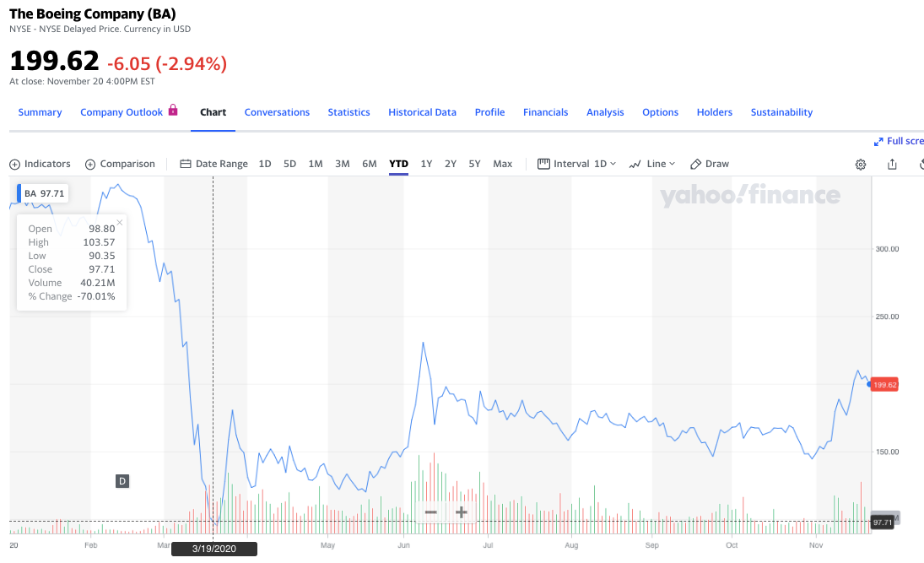Go to the Historical Data tab
Image resolution: width=924 pixels, height=563 pixels.
[x=423, y=112]
